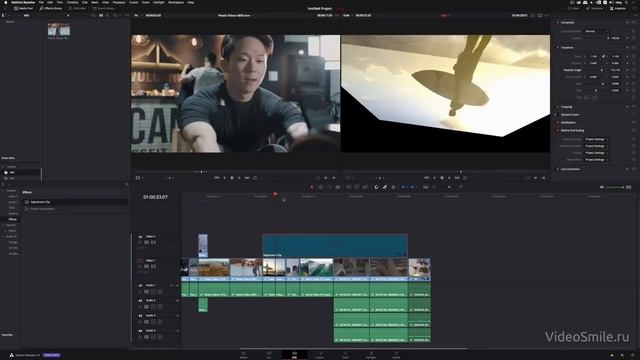Select the Dynamic Trim Mode tool
This screenshot has width=640, height=360.
pyautogui.click(x=329, y=187)
